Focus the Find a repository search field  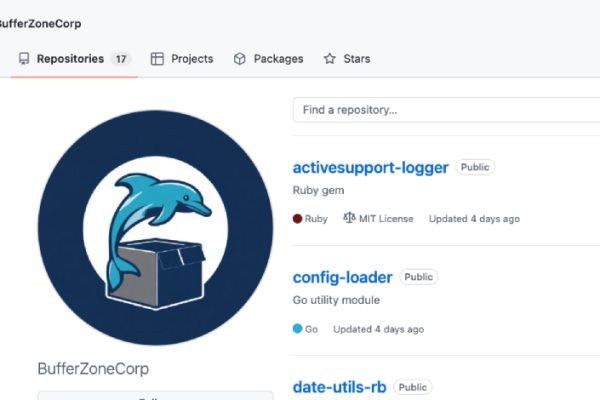tap(446, 110)
